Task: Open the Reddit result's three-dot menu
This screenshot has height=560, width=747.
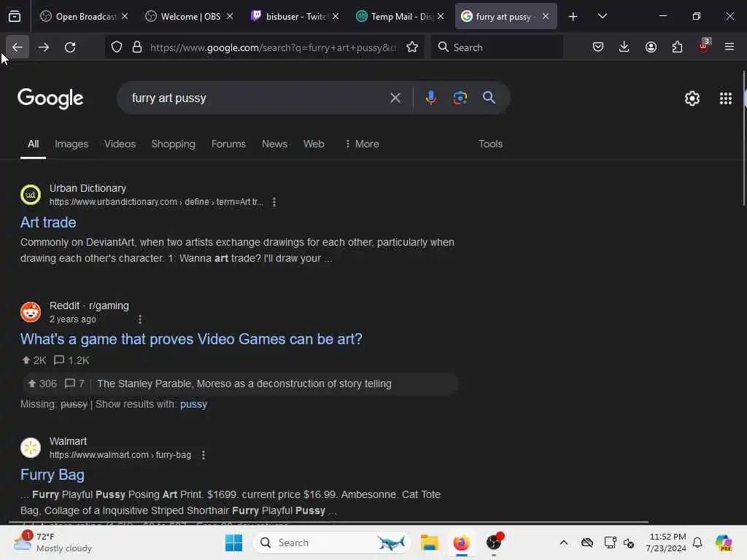Action: 139,319
